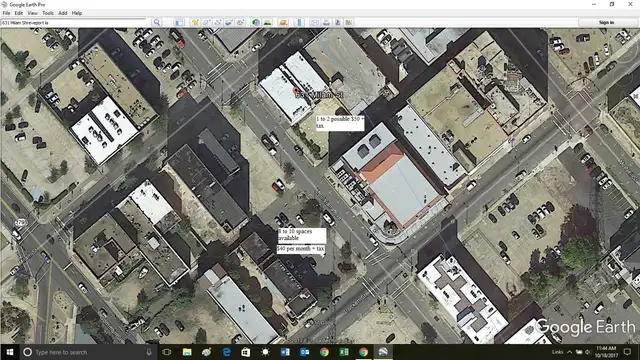Open the Help menu

click(77, 13)
